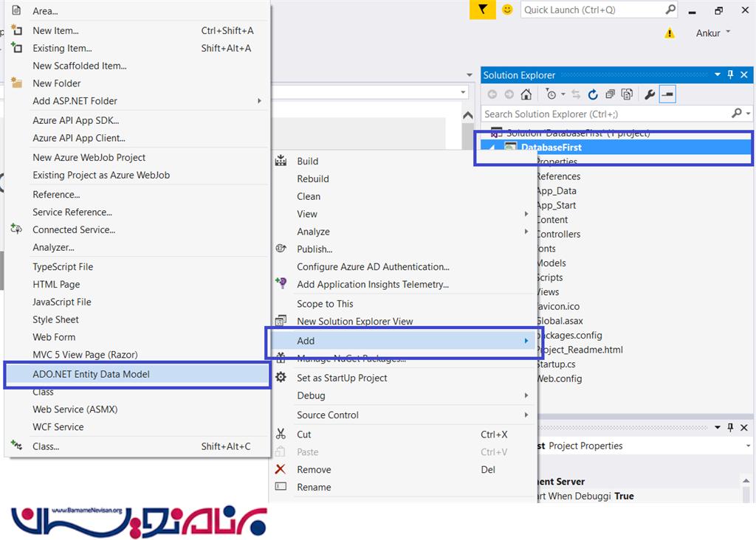The height and width of the screenshot is (540, 756).
Task: Expand the Add ASP.NET Folder submenu
Action: pyautogui.click(x=137, y=101)
